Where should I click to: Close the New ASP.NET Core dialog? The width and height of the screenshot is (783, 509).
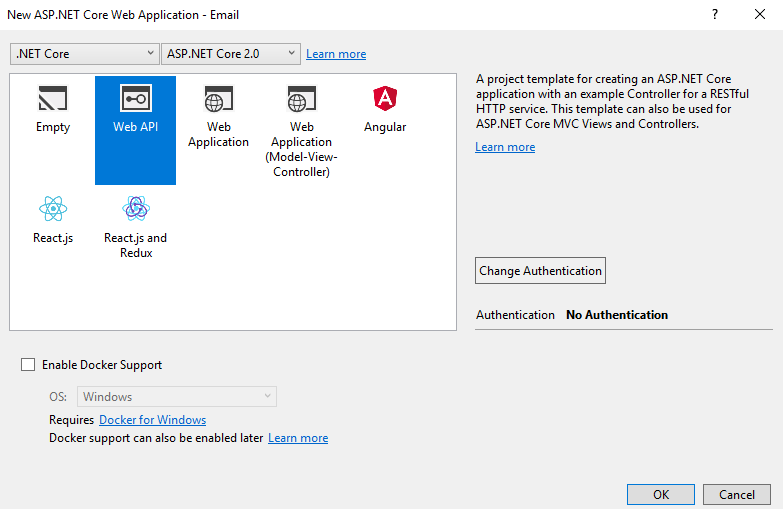tap(760, 14)
